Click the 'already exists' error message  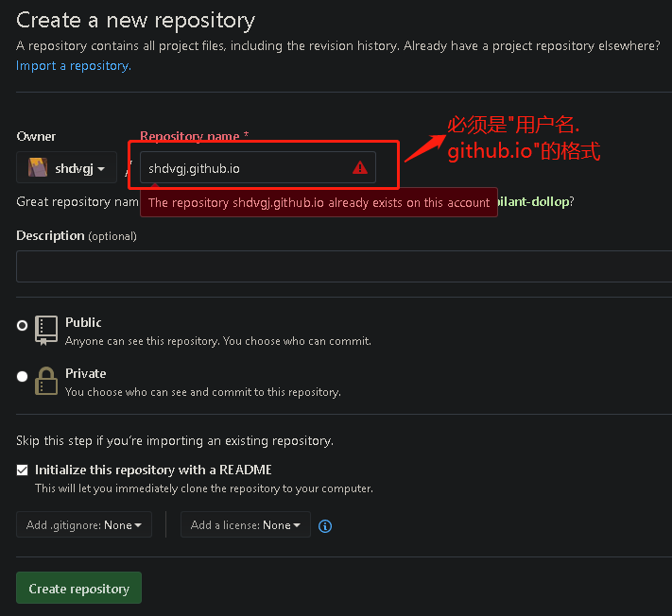coord(319,202)
